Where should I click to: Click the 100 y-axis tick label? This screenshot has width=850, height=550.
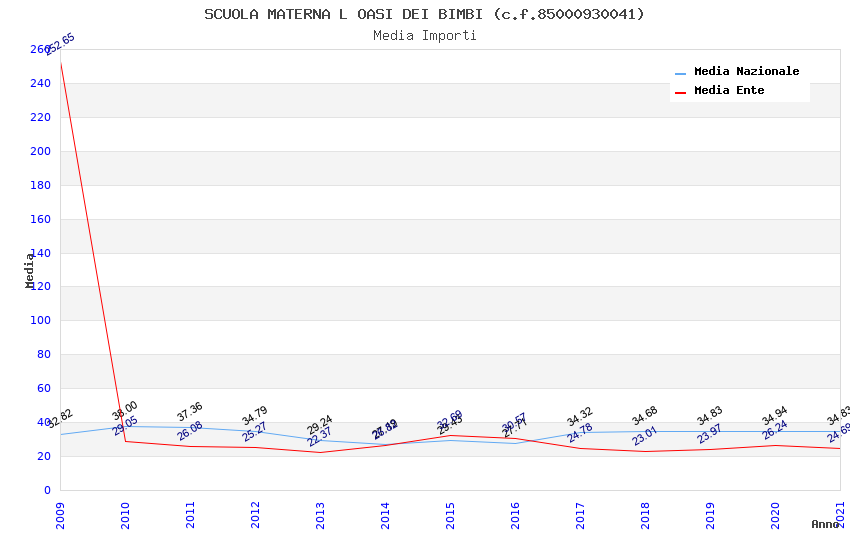tap(40, 320)
